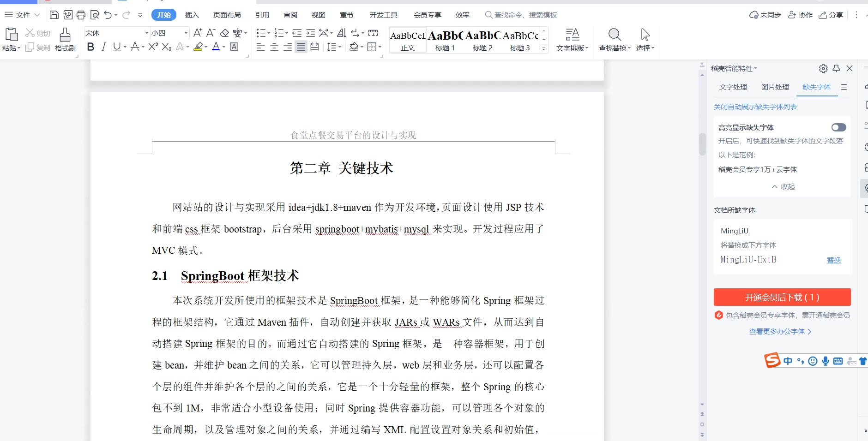The image size is (868, 441).
Task: Open the 图片处理 panel tab
Action: pos(775,87)
